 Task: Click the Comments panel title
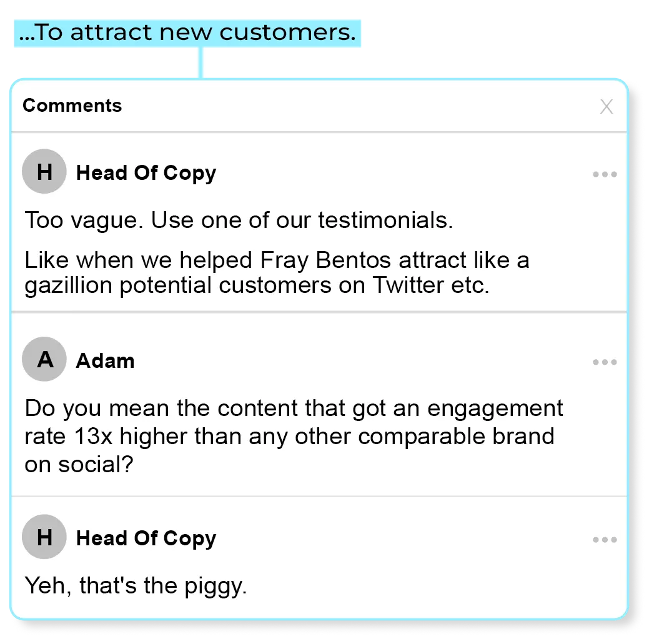[72, 106]
